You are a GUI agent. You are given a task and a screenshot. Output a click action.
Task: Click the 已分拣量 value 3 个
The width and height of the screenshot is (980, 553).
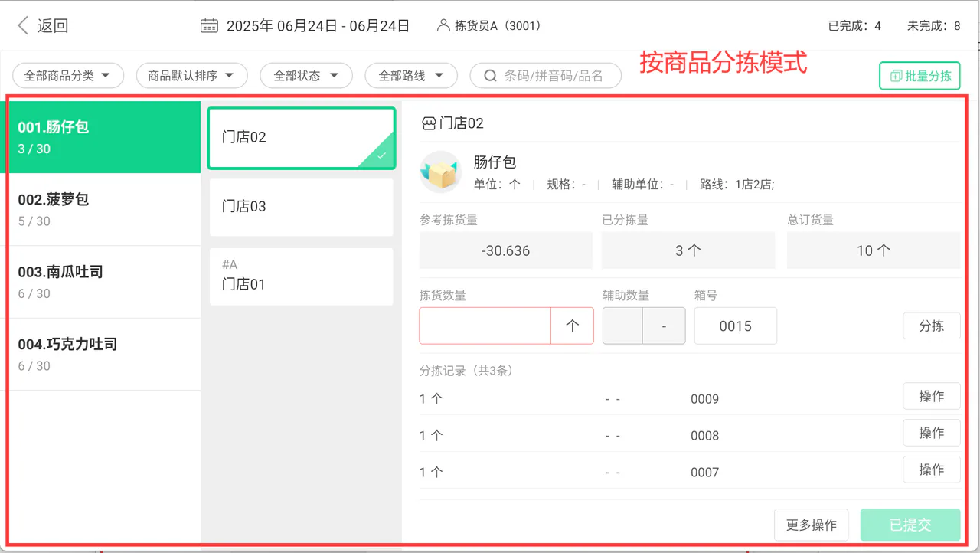click(x=688, y=250)
